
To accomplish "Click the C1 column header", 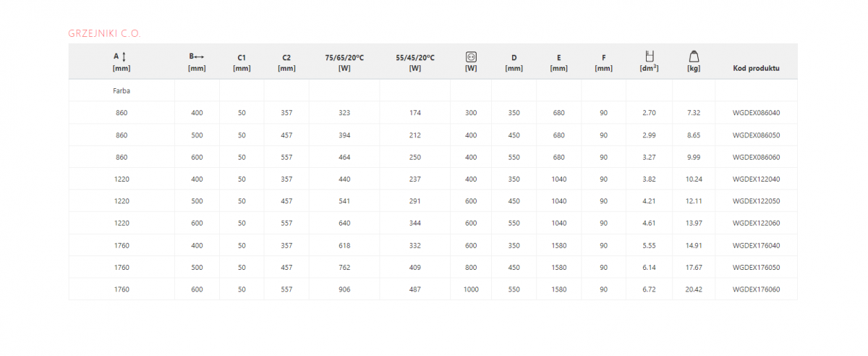I will coord(242,62).
